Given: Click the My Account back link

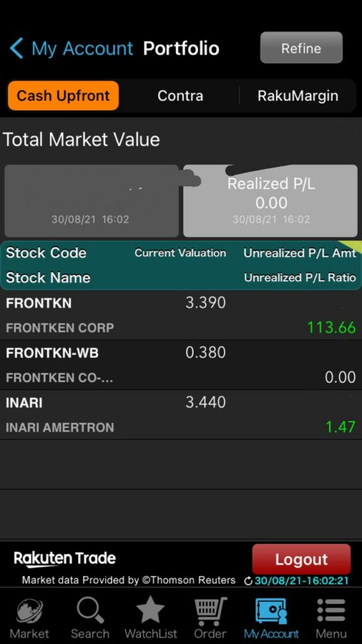Looking at the screenshot, I should [x=82, y=48].
